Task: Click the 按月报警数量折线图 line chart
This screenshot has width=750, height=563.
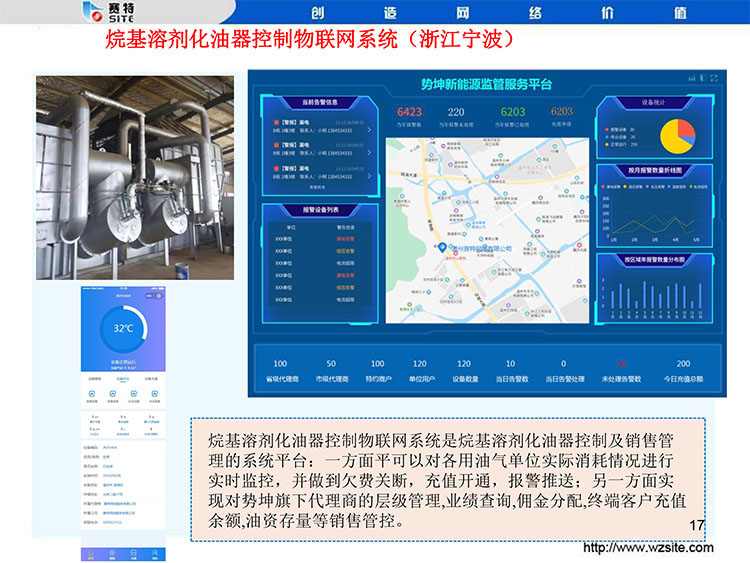Action: pos(654,214)
